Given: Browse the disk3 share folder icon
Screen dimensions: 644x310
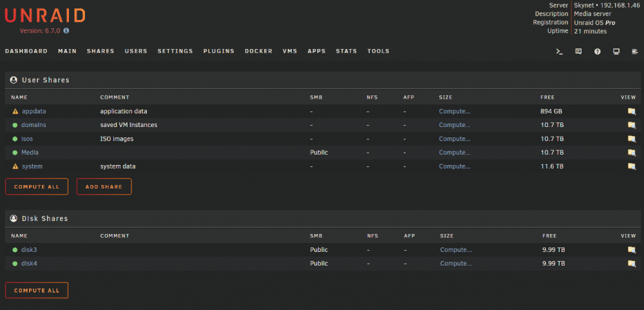Looking at the screenshot, I should pyautogui.click(x=632, y=249).
